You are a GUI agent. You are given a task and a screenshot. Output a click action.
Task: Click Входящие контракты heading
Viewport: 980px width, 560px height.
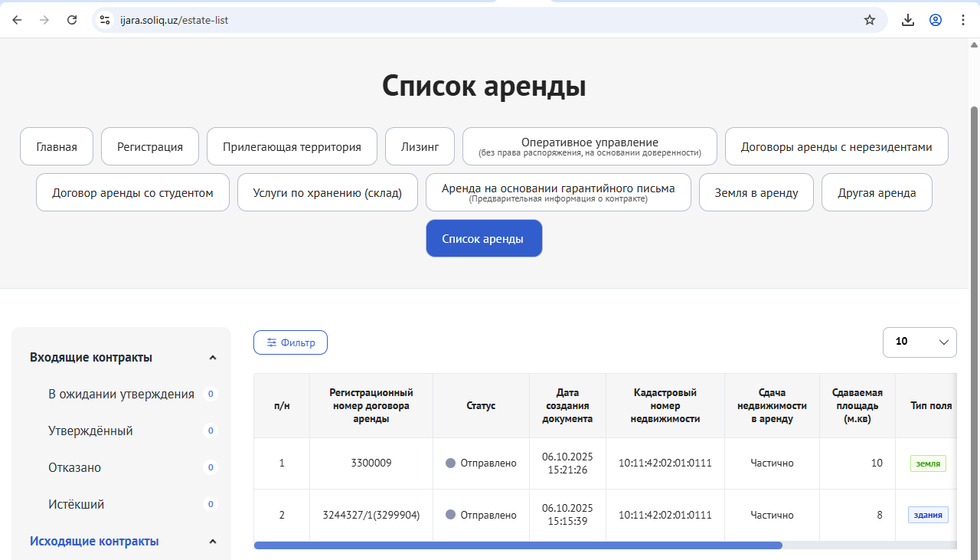[x=91, y=357]
